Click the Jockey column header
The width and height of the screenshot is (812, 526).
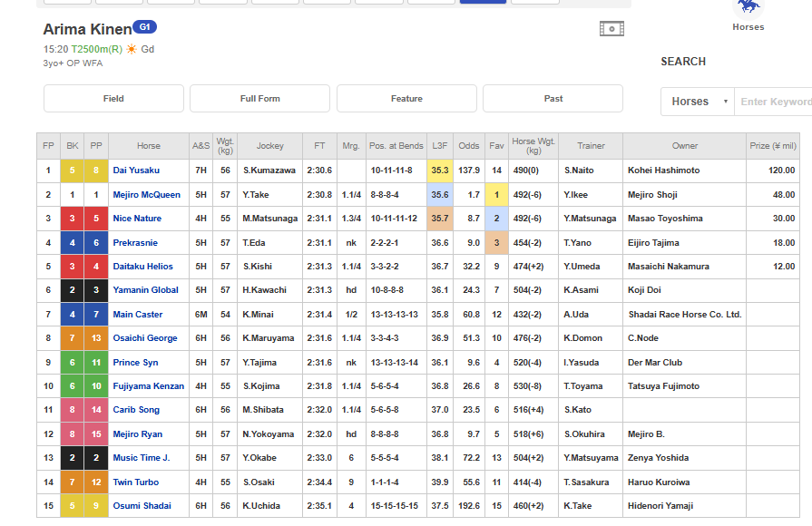[269, 146]
